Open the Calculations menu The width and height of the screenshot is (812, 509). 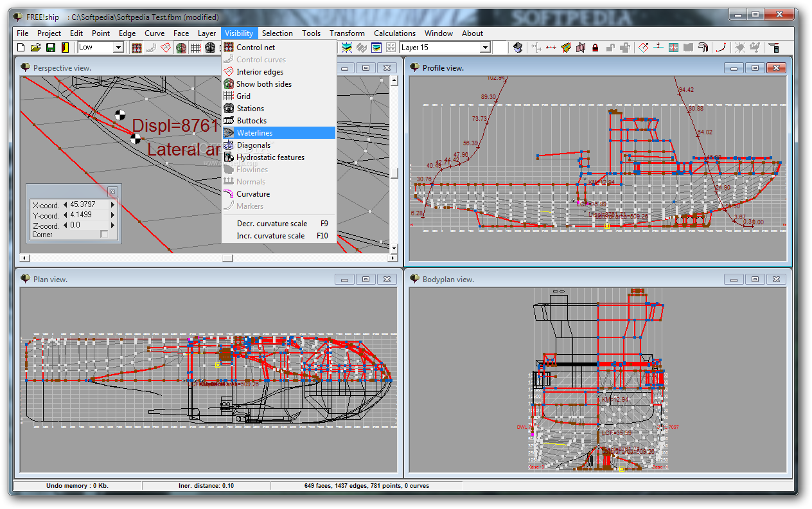[x=394, y=33]
